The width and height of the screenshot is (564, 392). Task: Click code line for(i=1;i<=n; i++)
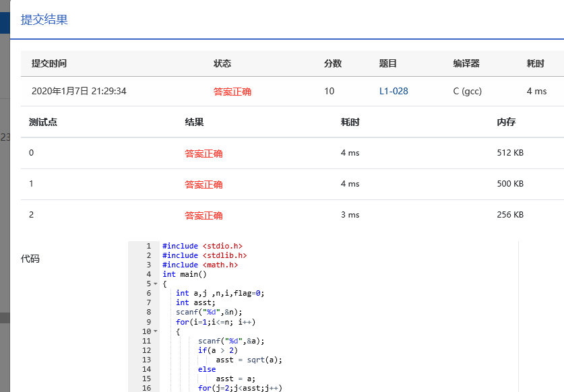tap(216, 322)
